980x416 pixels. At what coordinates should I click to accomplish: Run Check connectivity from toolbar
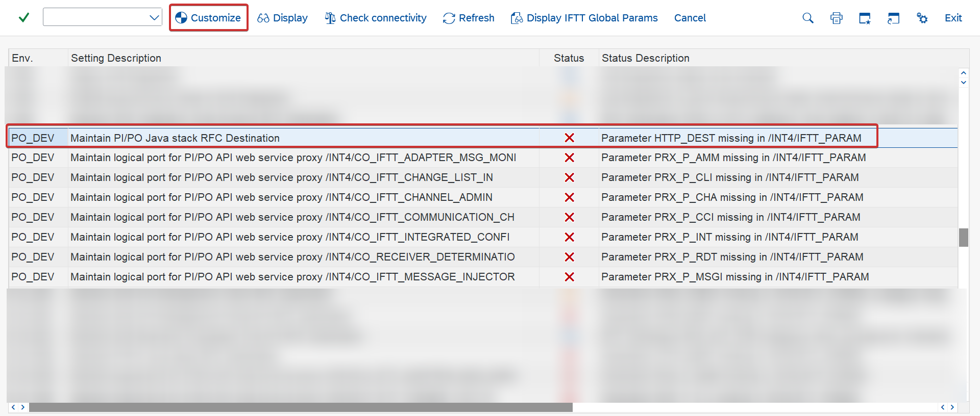376,18
